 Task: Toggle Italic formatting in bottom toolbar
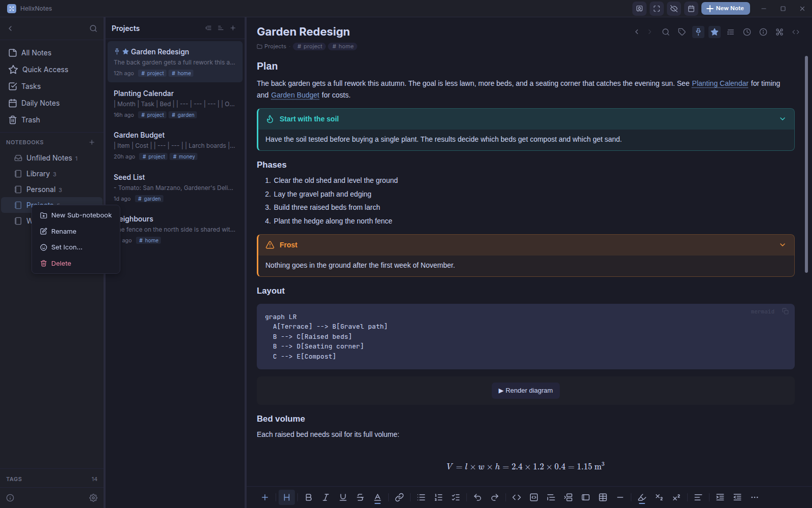(326, 497)
